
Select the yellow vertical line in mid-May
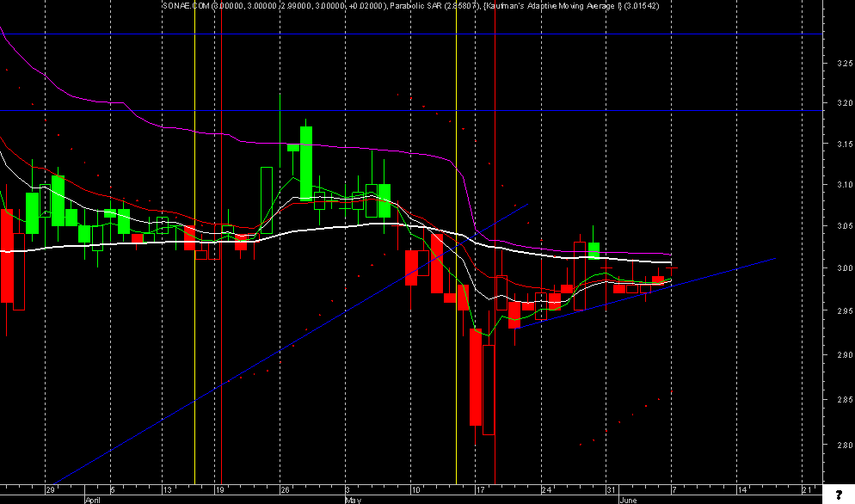[457, 243]
